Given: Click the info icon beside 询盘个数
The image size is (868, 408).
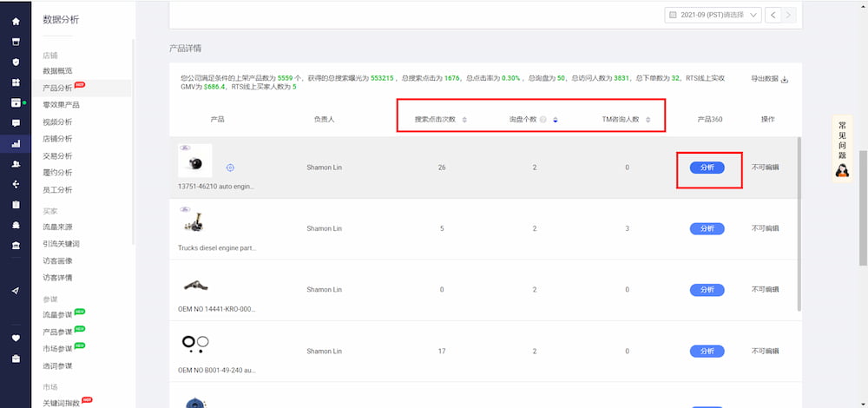Looking at the screenshot, I should (543, 120).
